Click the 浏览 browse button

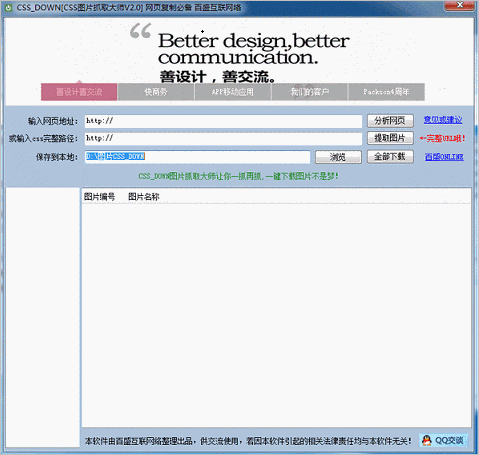[x=338, y=157]
